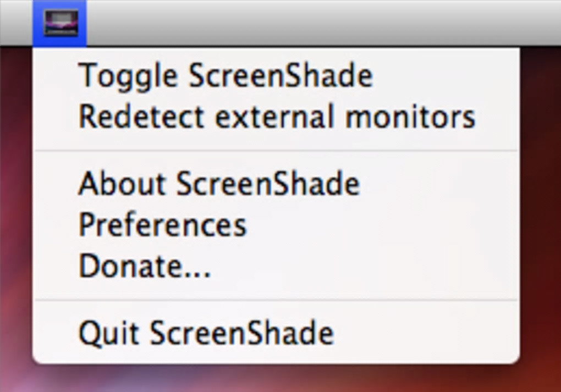The height and width of the screenshot is (392, 561).
Task: Click the desktop wallpaper below the menu
Action: coord(275,379)
